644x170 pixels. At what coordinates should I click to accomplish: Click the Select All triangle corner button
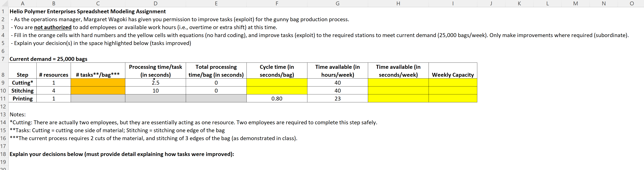pos(4,4)
